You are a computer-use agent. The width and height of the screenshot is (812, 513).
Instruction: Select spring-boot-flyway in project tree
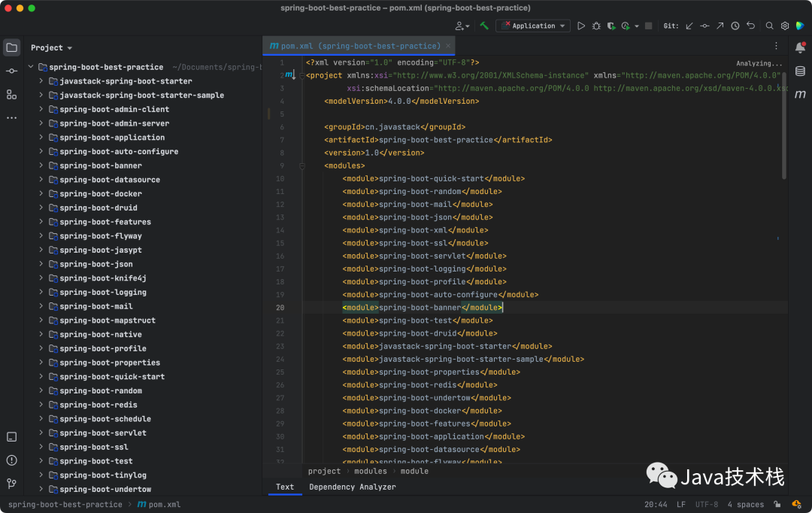(101, 235)
